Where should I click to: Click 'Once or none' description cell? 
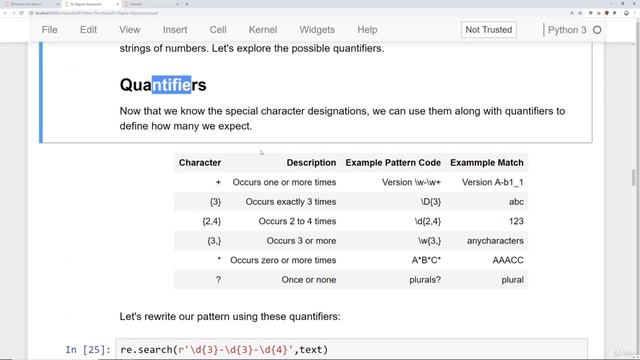pyautogui.click(x=309, y=280)
